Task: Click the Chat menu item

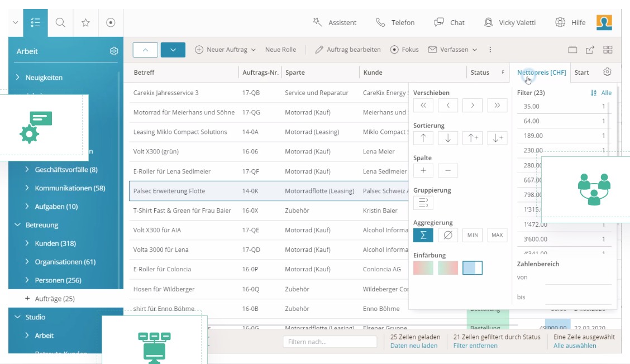Action: click(x=450, y=22)
